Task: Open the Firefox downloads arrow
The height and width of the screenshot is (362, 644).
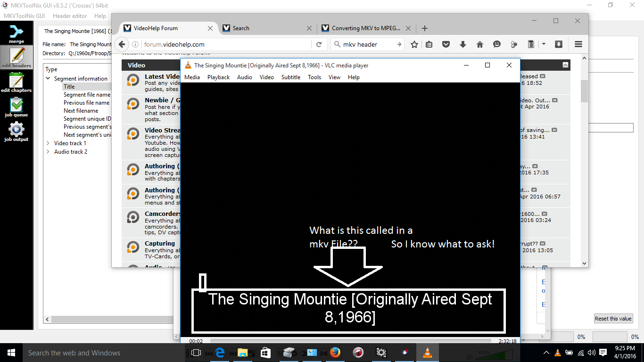Action: click(463, 44)
